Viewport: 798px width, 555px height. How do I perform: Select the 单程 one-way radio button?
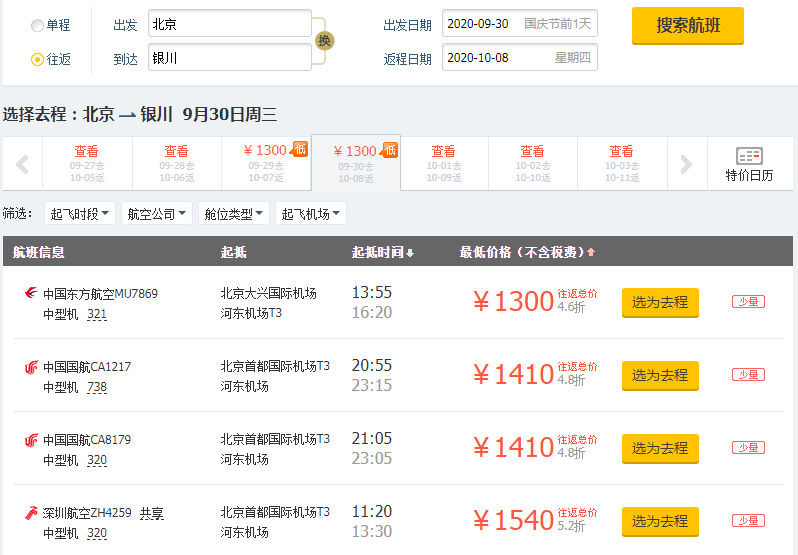(37, 25)
